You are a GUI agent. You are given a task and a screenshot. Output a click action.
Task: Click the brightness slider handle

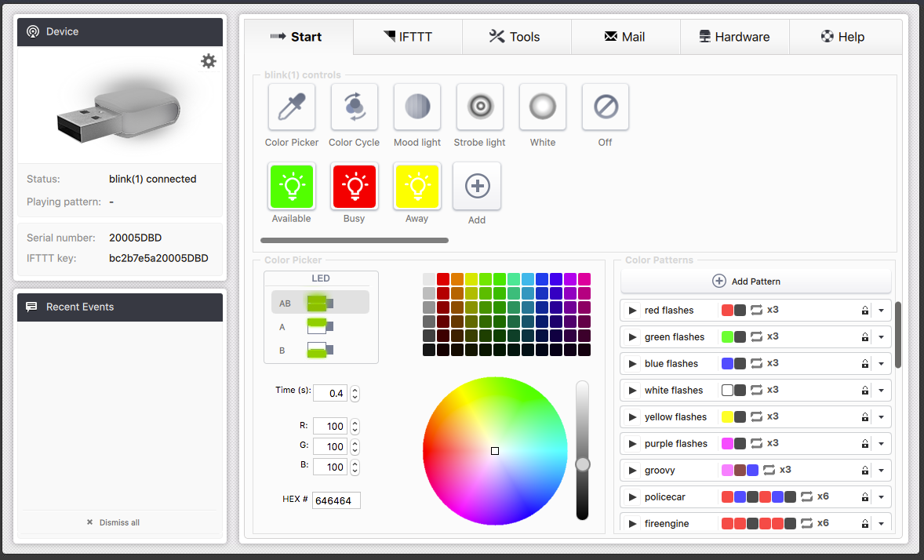[x=583, y=464]
